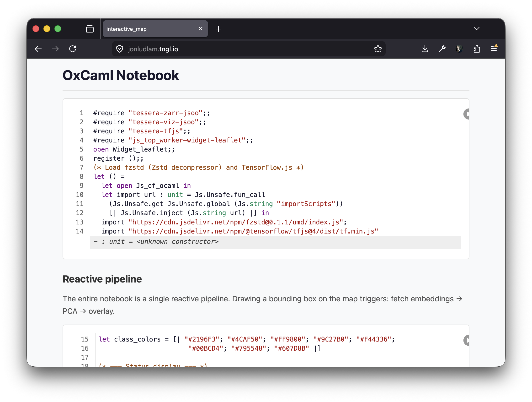Open developer tools wrench icon
Image resolution: width=532 pixels, height=402 pixels.
click(x=442, y=49)
